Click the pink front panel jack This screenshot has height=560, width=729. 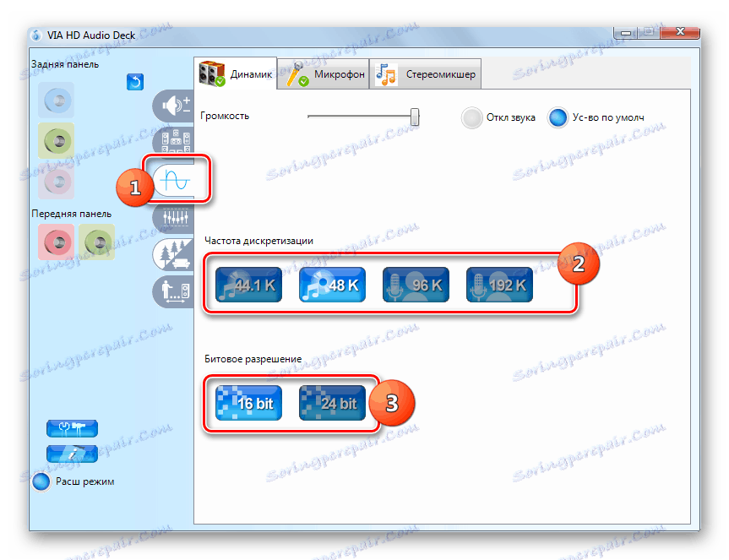pyautogui.click(x=57, y=242)
